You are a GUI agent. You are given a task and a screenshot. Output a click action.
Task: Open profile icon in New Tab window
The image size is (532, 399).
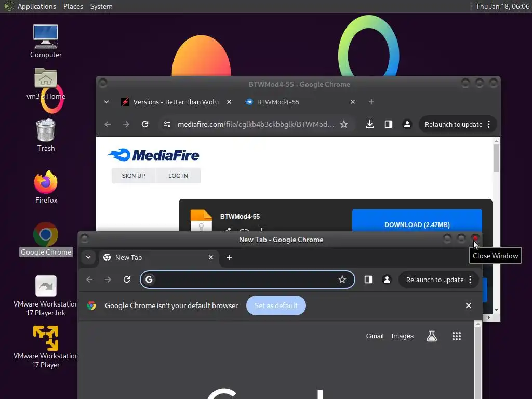click(387, 280)
